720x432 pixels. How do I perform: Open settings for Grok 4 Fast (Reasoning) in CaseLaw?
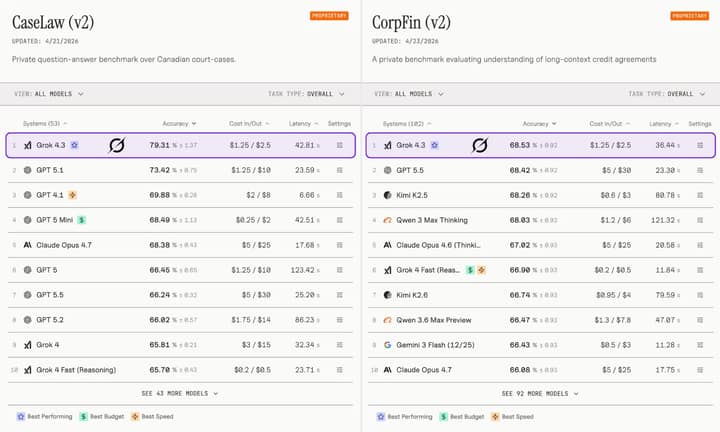point(340,370)
